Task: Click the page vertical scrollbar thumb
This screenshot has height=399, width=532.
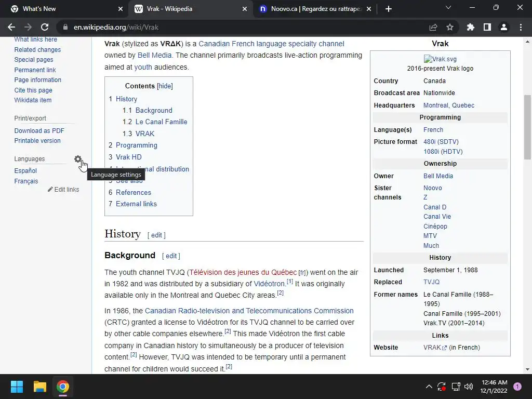Action: pos(527,127)
